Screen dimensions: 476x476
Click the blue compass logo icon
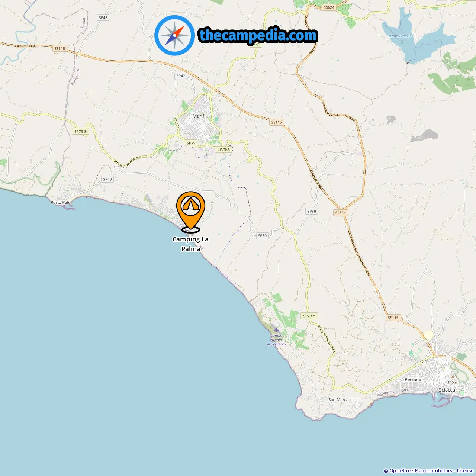click(x=174, y=35)
